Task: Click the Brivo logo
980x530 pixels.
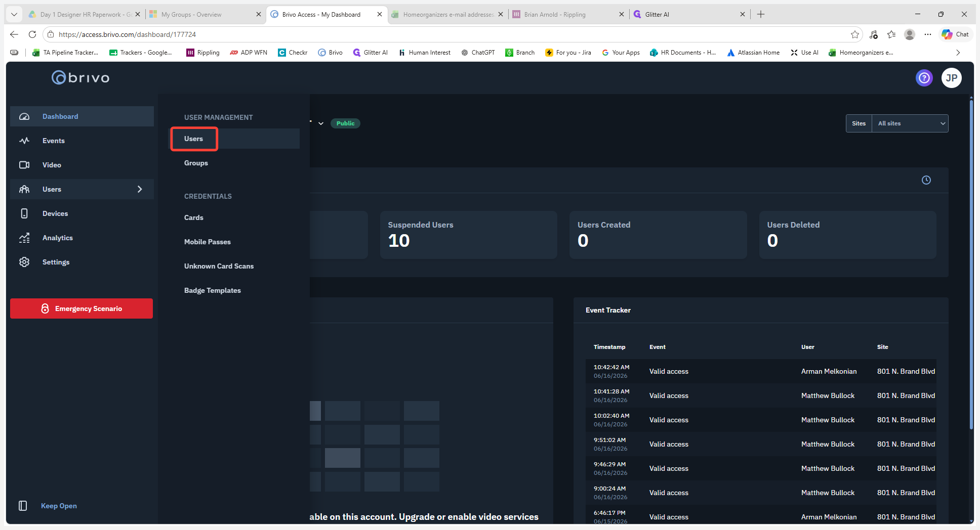Action: [80, 77]
